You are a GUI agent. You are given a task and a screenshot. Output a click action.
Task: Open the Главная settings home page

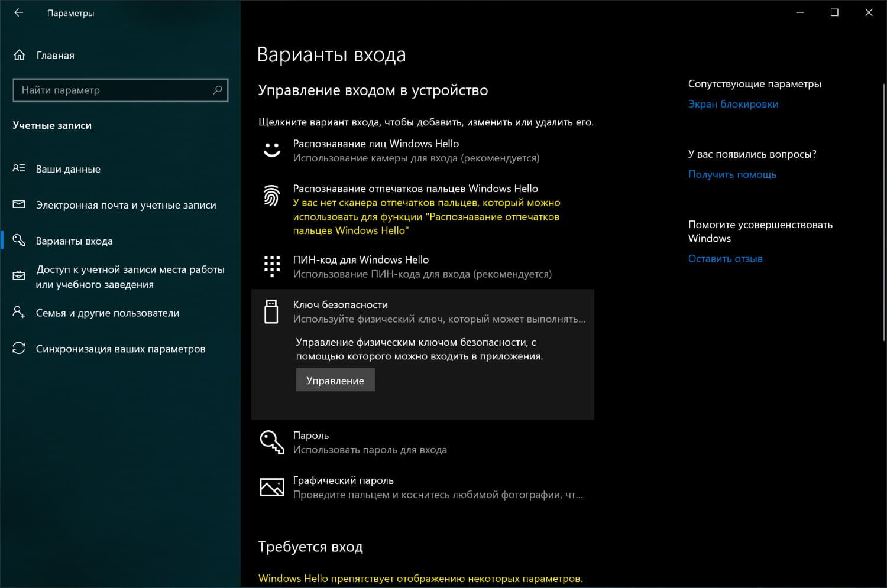coord(56,55)
